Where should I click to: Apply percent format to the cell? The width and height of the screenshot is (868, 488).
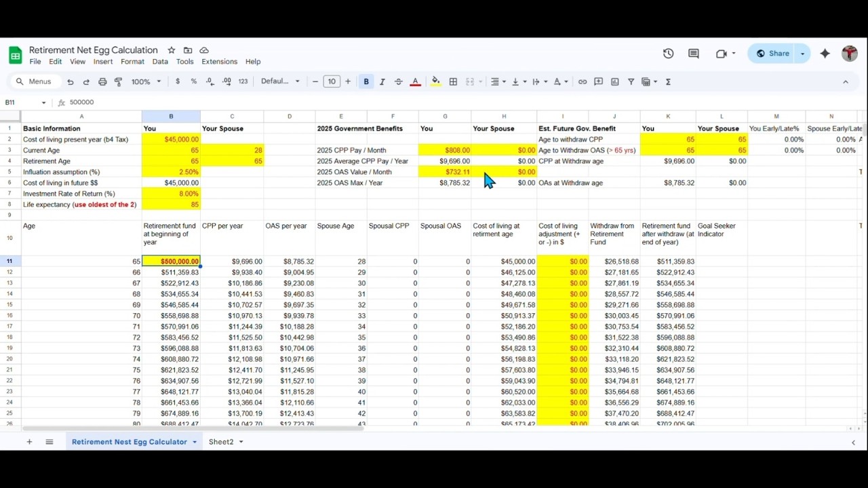click(194, 81)
